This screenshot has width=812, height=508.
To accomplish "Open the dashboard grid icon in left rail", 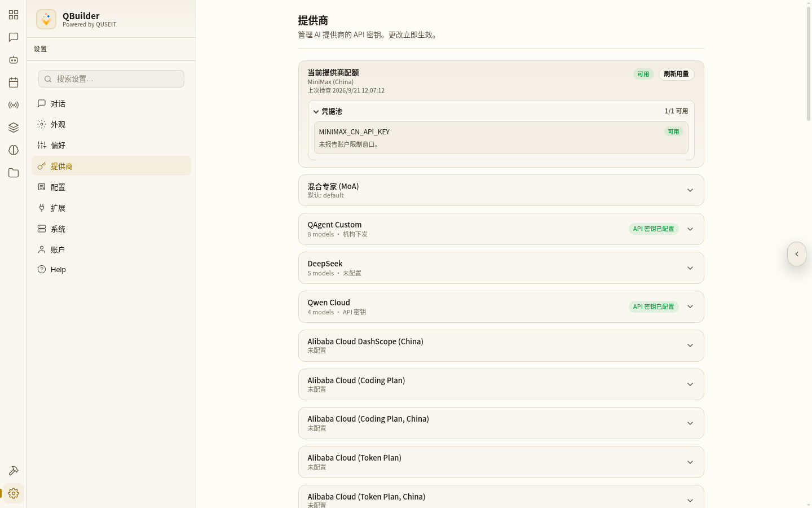I will 14,15.
